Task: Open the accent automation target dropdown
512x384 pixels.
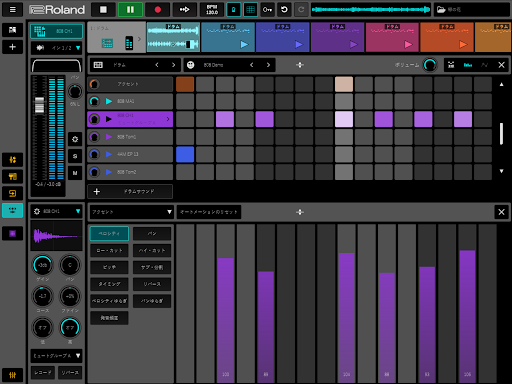Action: (131, 212)
